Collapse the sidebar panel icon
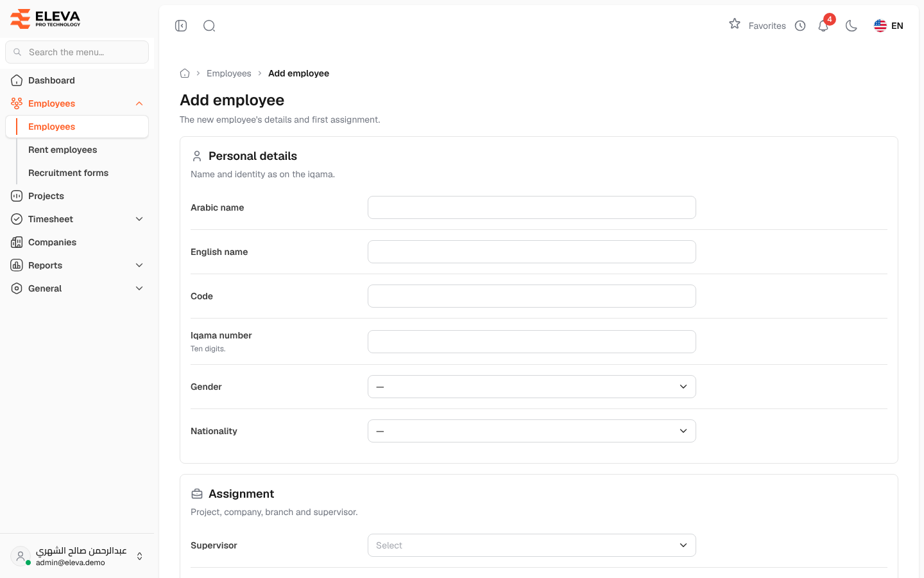The height and width of the screenshot is (578, 924). pyautogui.click(x=181, y=26)
